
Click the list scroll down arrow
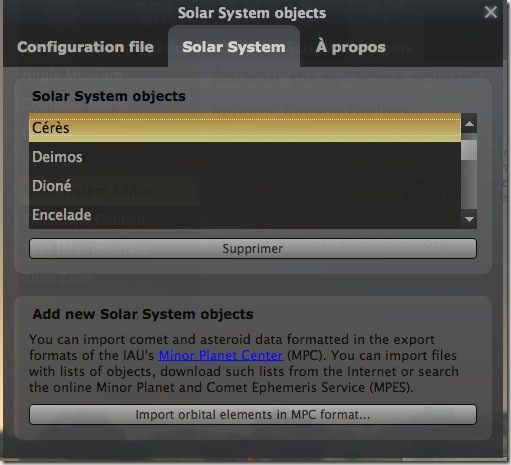point(469,219)
